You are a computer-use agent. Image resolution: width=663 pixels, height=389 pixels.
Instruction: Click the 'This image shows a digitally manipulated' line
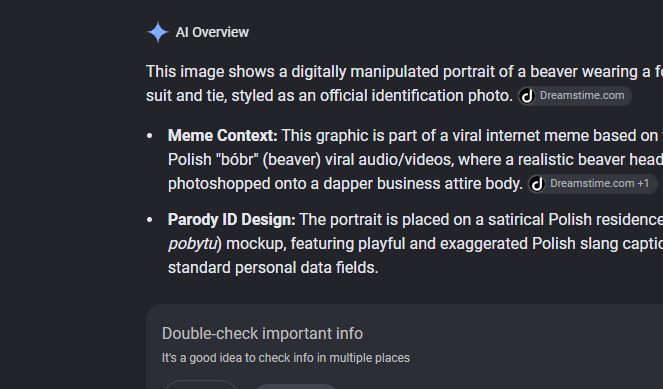click(x=404, y=71)
